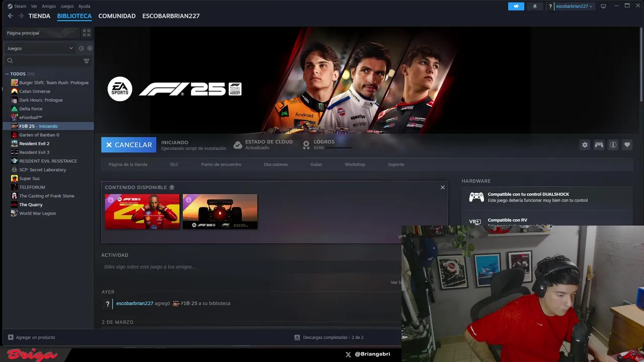The width and height of the screenshot is (644, 362).
Task: Click the forward navigation arrow
Action: 21,16
